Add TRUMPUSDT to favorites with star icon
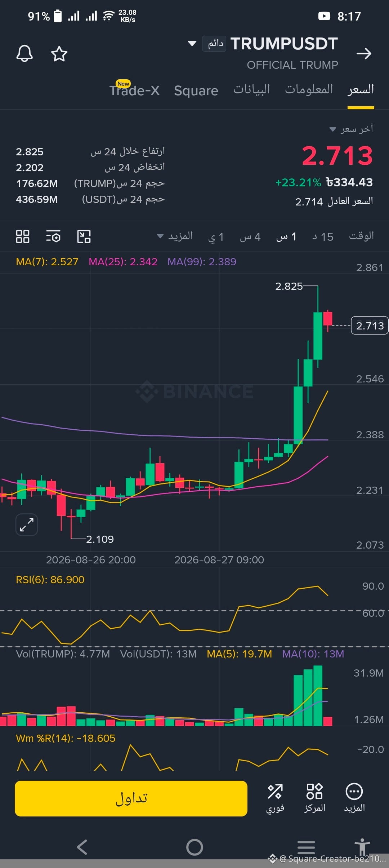Viewport: 389px width, 868px height. point(59,54)
